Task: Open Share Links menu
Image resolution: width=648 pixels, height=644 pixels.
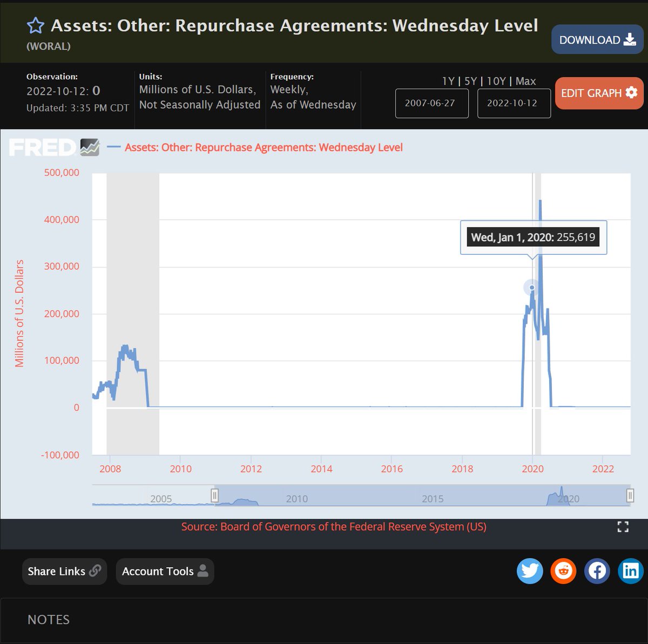Action: [x=64, y=571]
